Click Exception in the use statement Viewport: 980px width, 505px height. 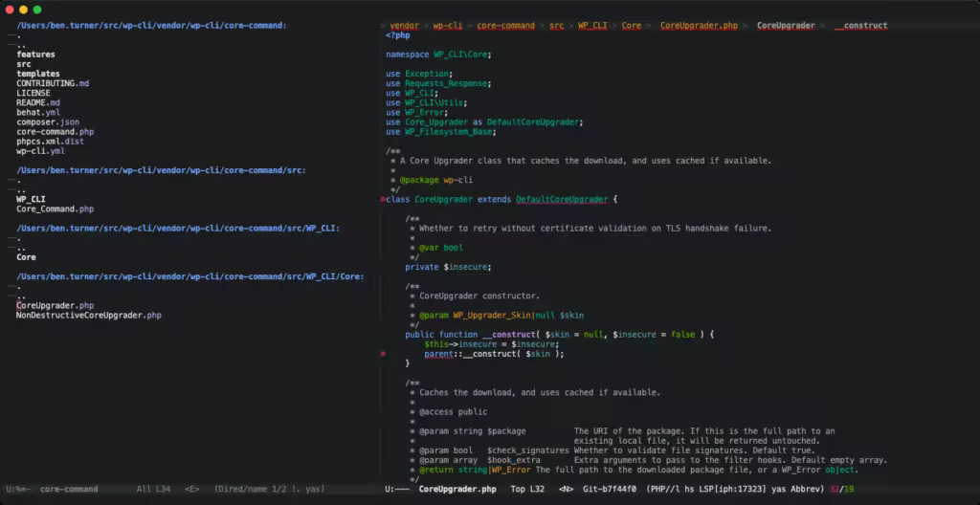426,74
